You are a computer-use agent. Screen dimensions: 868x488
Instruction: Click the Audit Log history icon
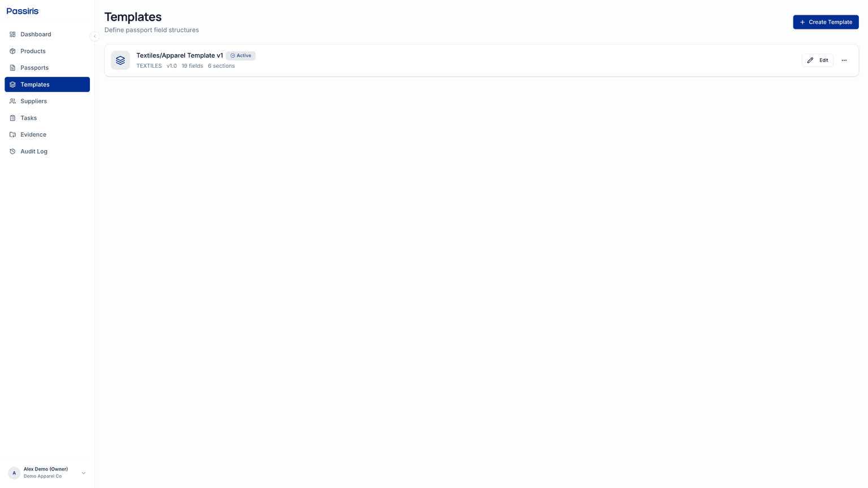point(12,151)
